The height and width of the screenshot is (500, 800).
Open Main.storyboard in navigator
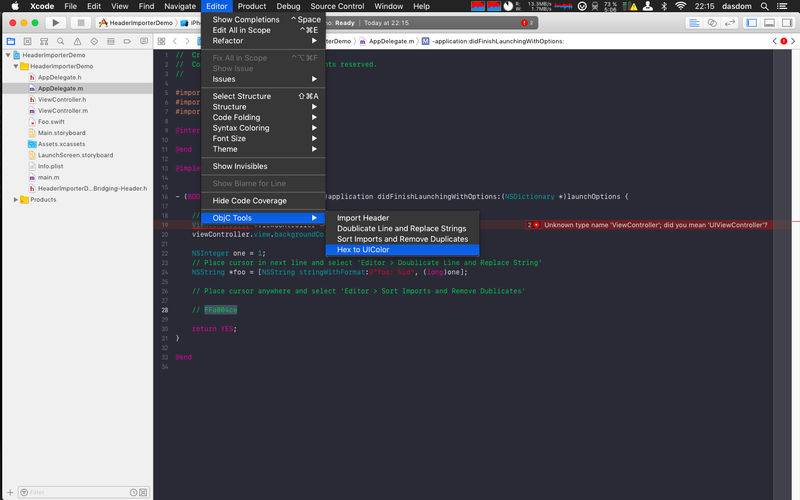[x=62, y=133]
